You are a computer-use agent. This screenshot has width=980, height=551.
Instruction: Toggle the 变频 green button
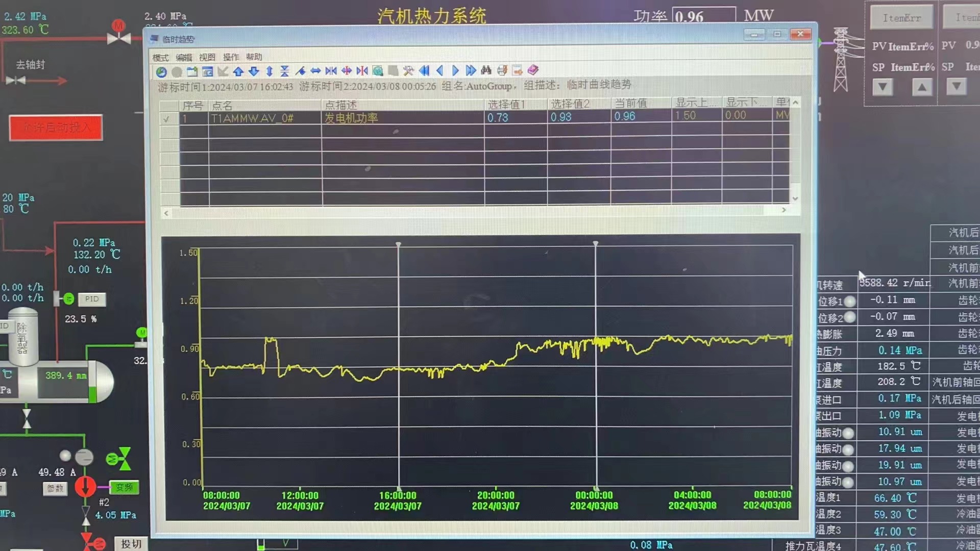click(x=124, y=487)
